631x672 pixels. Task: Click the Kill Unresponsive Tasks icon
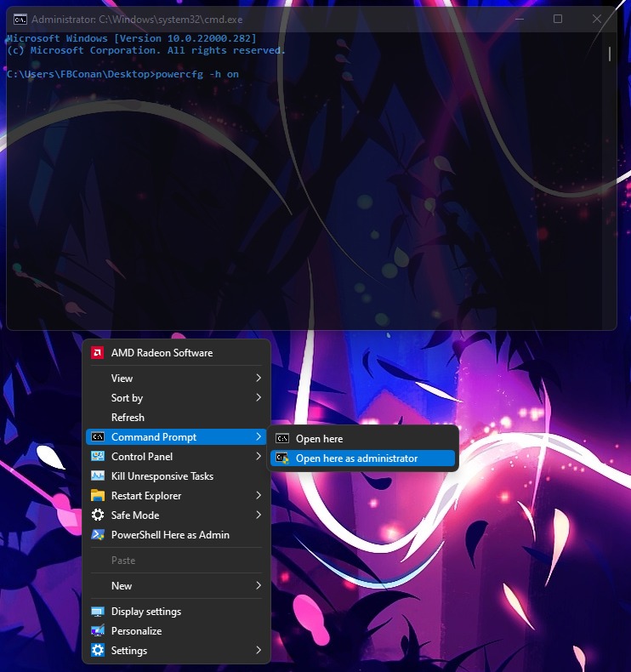click(x=98, y=476)
